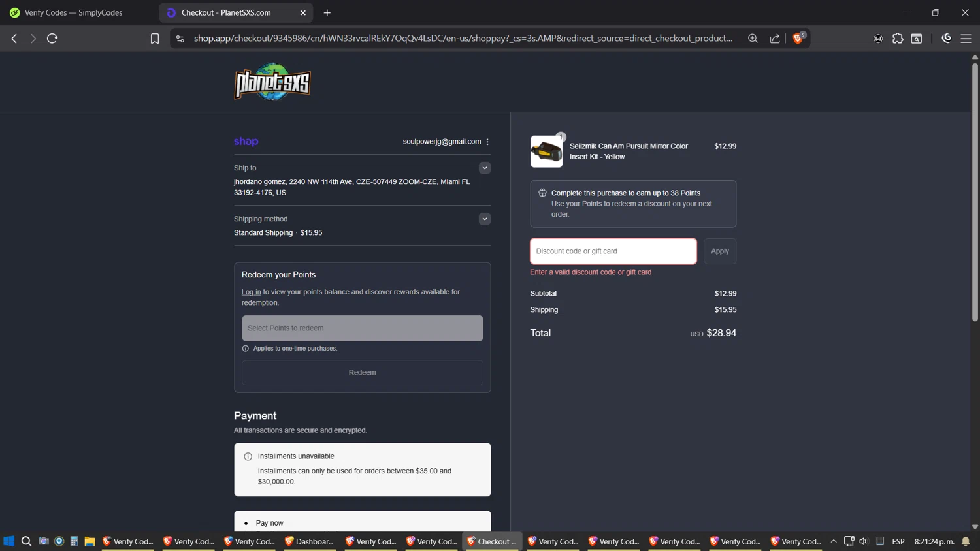Click the 'Enter a valid discount code' error
980x551 pixels.
click(x=591, y=272)
